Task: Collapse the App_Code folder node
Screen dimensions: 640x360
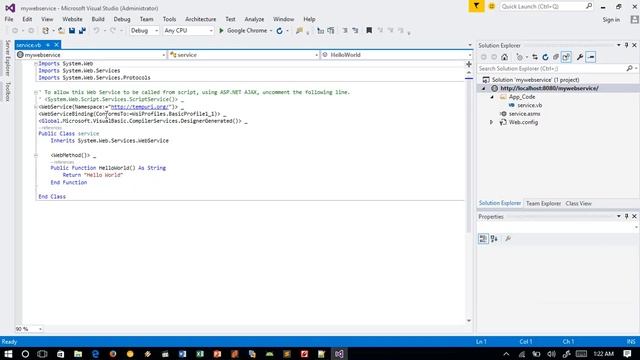Action: pyautogui.click(x=492, y=97)
